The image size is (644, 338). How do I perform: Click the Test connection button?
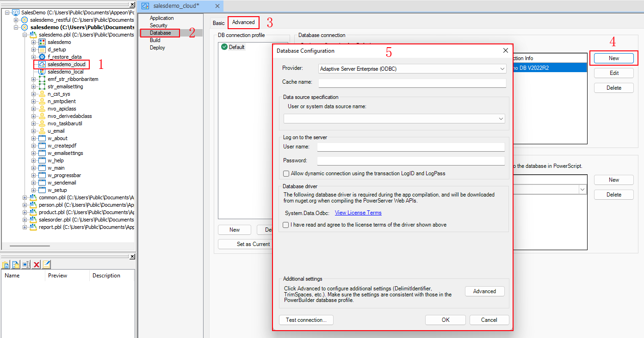point(306,320)
